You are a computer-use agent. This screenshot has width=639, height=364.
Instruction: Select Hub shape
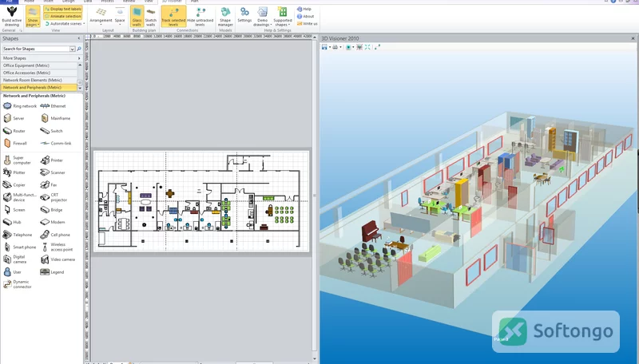(12, 222)
